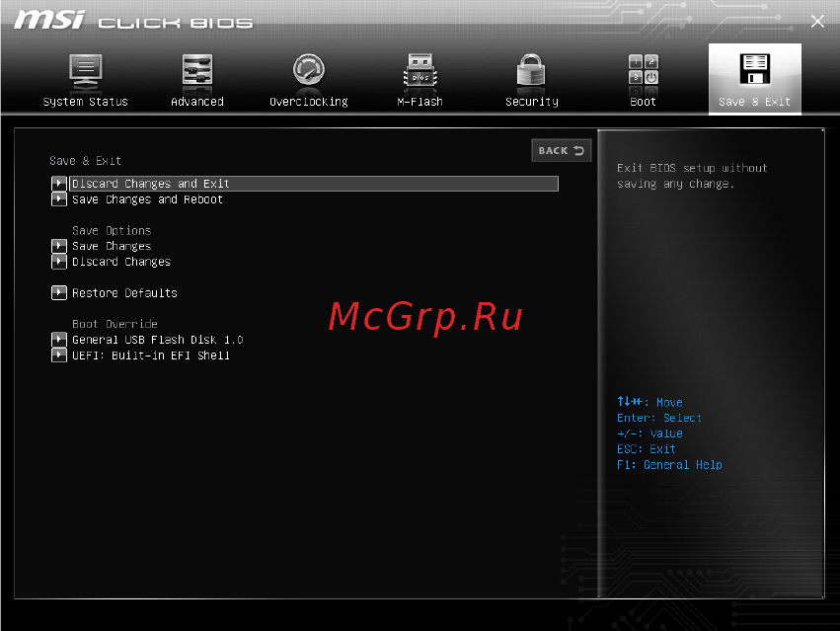This screenshot has height=631, width=840.
Task: Click the MSI logo
Action: click(x=49, y=21)
